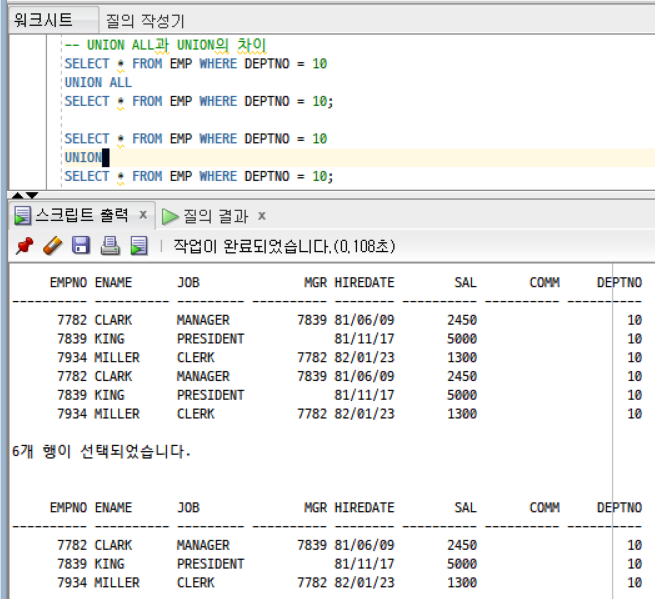Click the green play icon of 질의 결과

170,216
